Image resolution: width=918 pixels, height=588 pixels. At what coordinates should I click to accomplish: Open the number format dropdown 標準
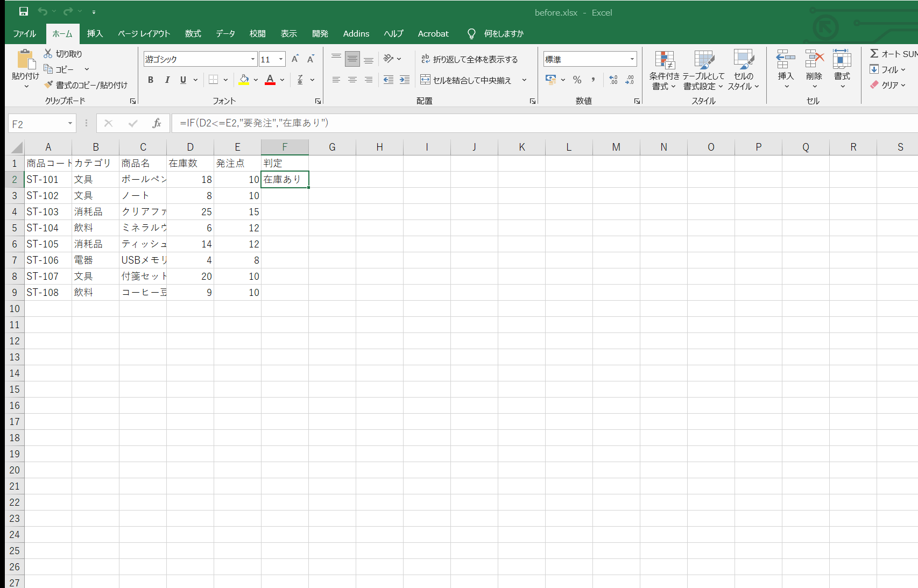point(632,59)
